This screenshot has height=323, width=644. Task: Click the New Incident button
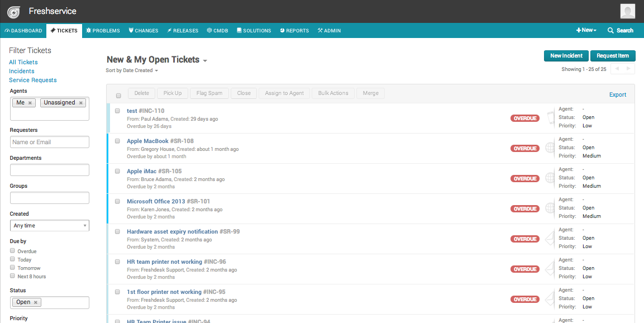pos(566,56)
